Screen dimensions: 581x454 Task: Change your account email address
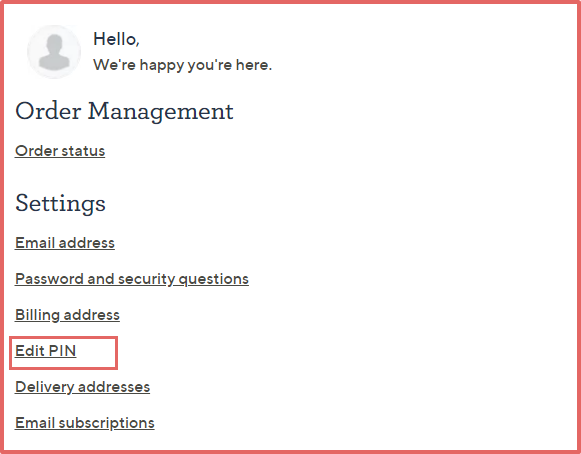pyautogui.click(x=65, y=243)
